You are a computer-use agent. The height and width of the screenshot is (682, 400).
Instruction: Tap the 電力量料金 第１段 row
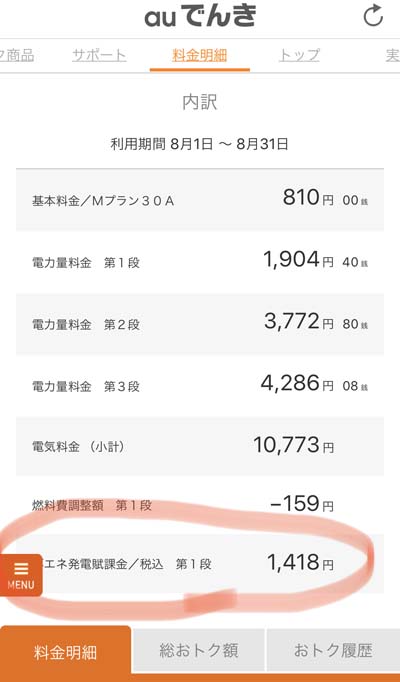[200, 262]
